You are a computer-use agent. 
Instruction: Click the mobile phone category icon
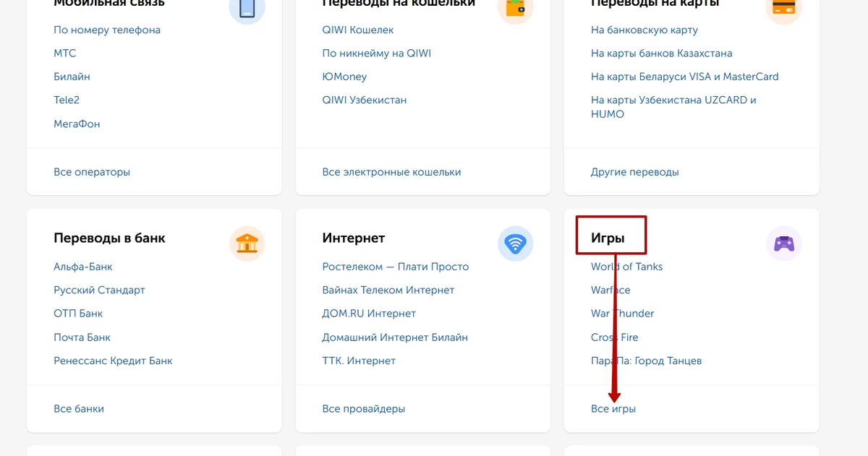pyautogui.click(x=247, y=9)
